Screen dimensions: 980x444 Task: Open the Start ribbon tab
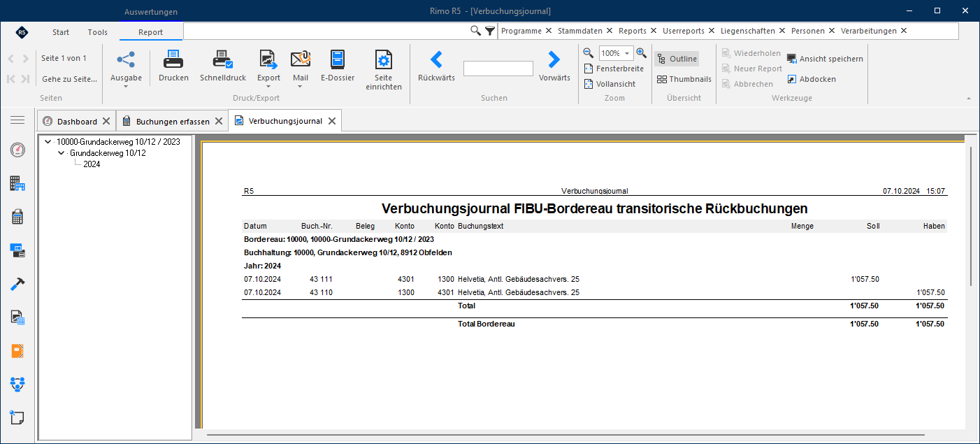point(61,32)
